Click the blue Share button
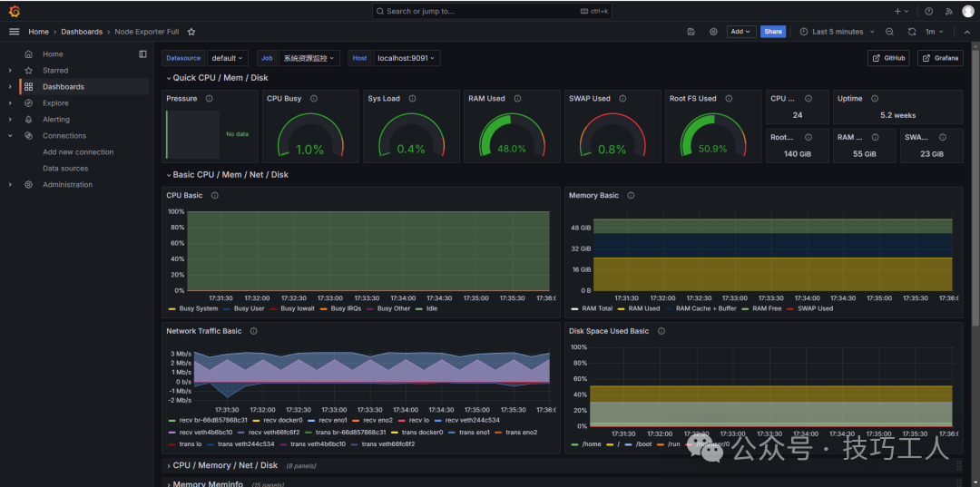This screenshot has height=487, width=980. [772, 32]
